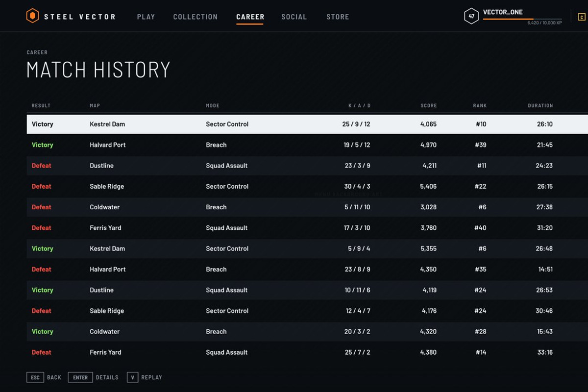This screenshot has width=588, height=392.
Task: Select the Dustline Defeat with score 4,211
Action: pyautogui.click(x=307, y=166)
